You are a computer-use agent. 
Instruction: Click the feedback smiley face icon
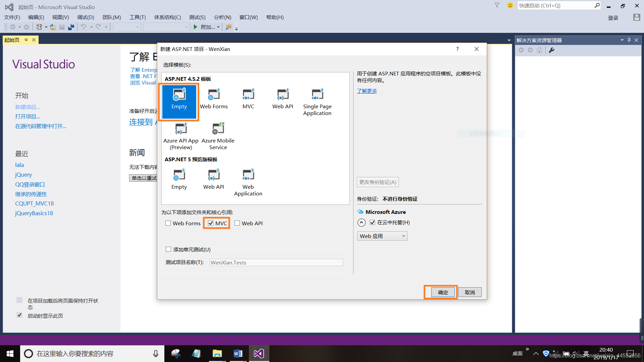(510, 5)
